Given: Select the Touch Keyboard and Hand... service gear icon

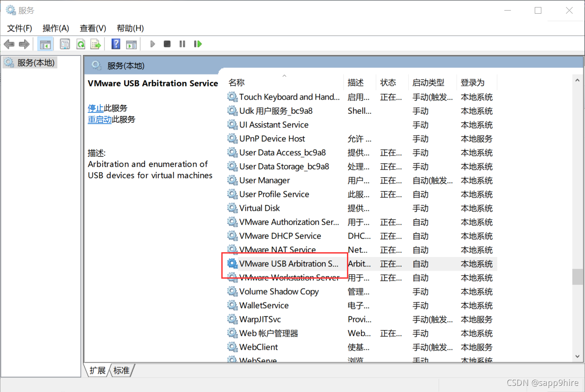Looking at the screenshot, I should coord(232,97).
